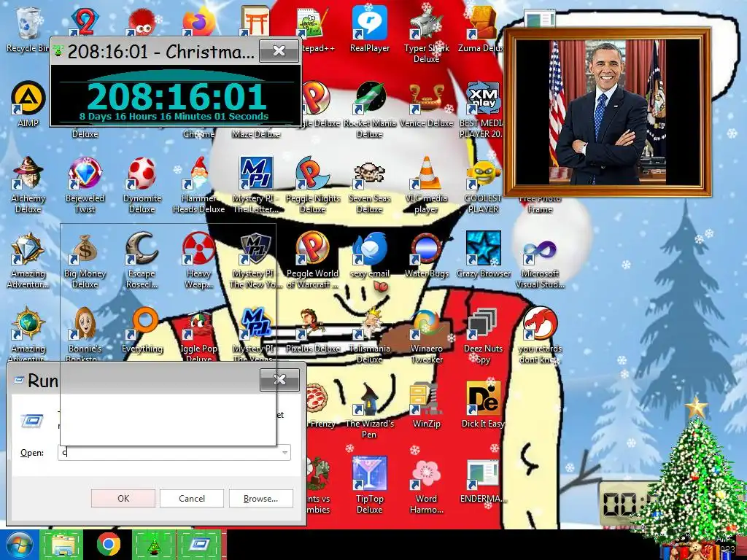
Task: Click Browse... in the Run dialog
Action: point(260,499)
